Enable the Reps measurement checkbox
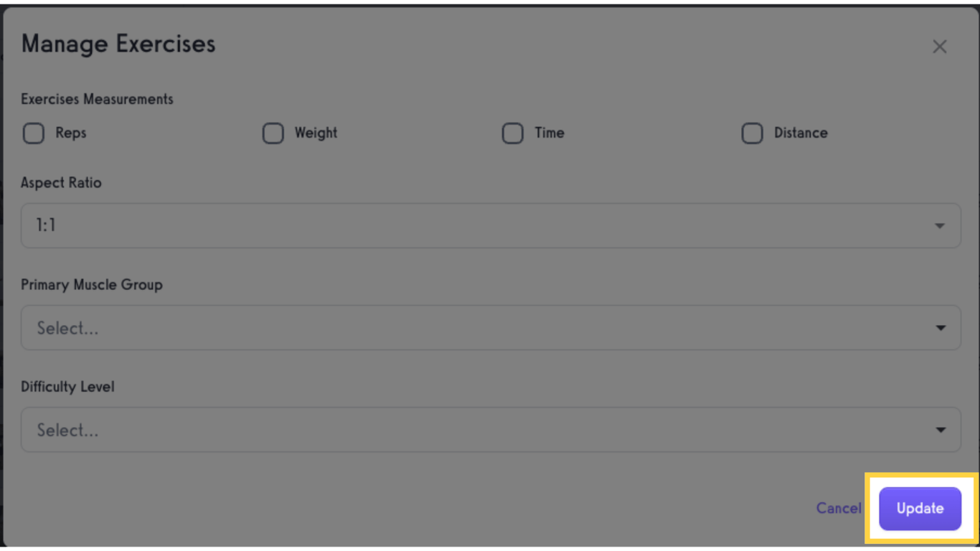The height and width of the screenshot is (551, 980). click(33, 133)
